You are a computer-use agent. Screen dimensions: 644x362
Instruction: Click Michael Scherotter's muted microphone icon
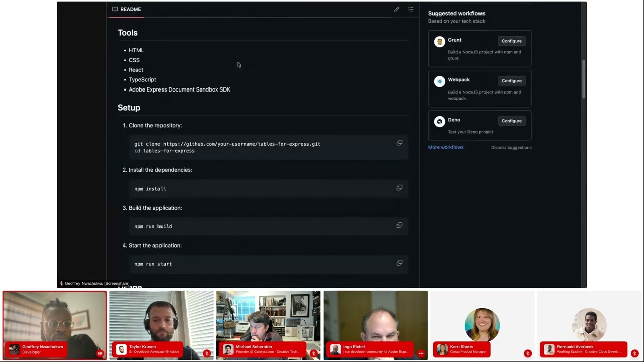point(314,353)
